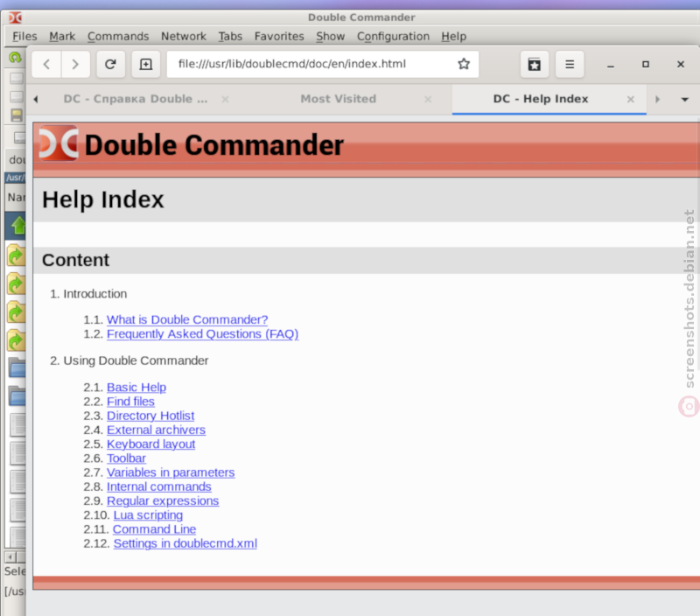Image resolution: width=700 pixels, height=616 pixels.
Task: Click the green up-arrow parent folder icon
Action: point(17,225)
